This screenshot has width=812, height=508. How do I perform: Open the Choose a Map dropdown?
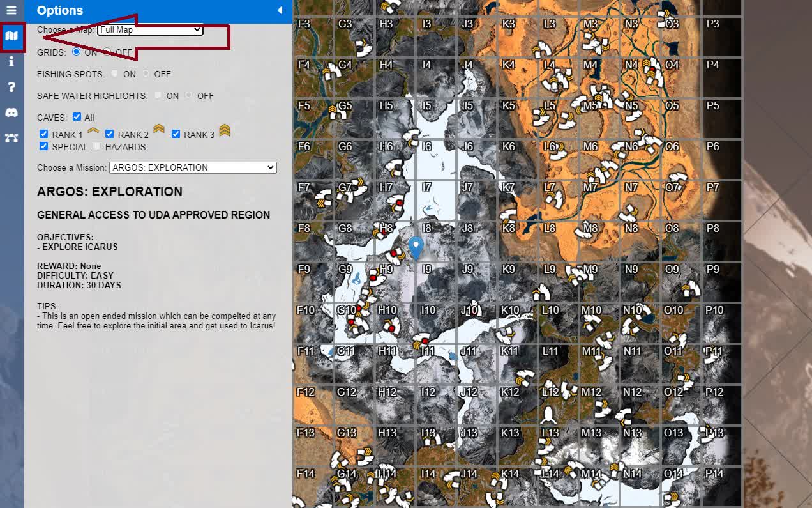click(150, 29)
